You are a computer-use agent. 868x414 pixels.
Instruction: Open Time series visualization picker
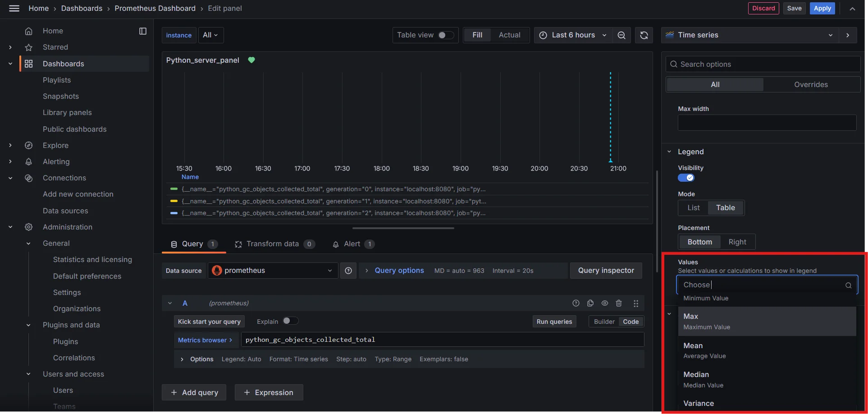(750, 35)
